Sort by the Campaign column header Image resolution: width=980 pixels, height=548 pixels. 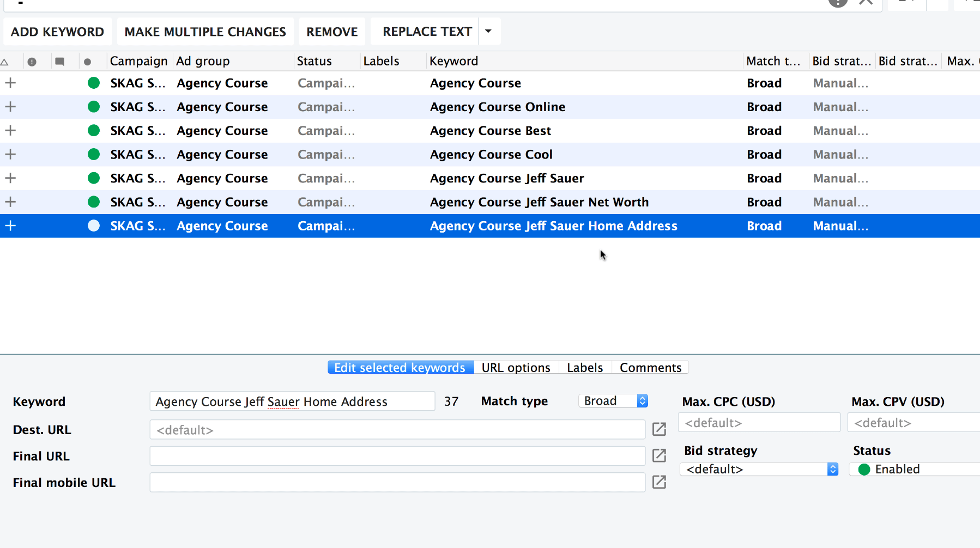point(138,61)
